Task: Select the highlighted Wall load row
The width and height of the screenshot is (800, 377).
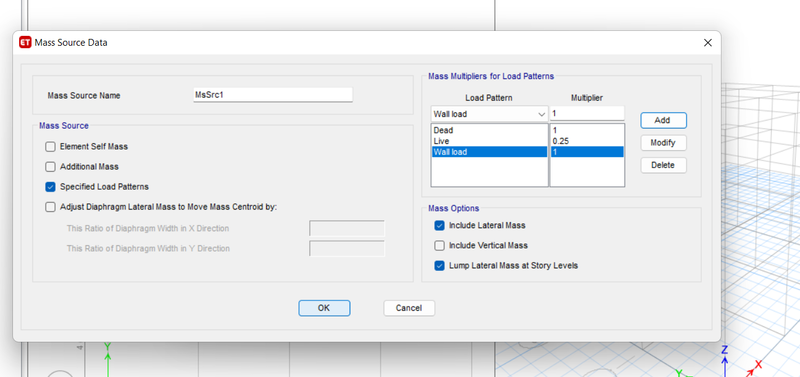Action: [489, 152]
